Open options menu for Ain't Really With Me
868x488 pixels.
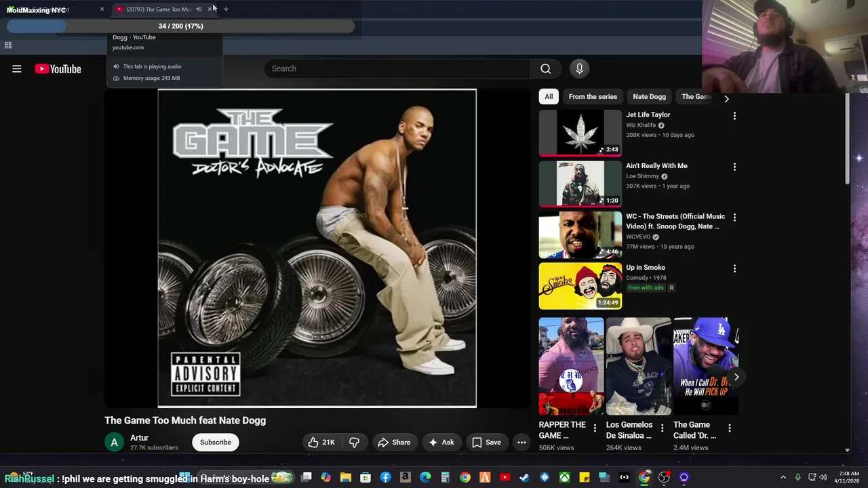734,167
